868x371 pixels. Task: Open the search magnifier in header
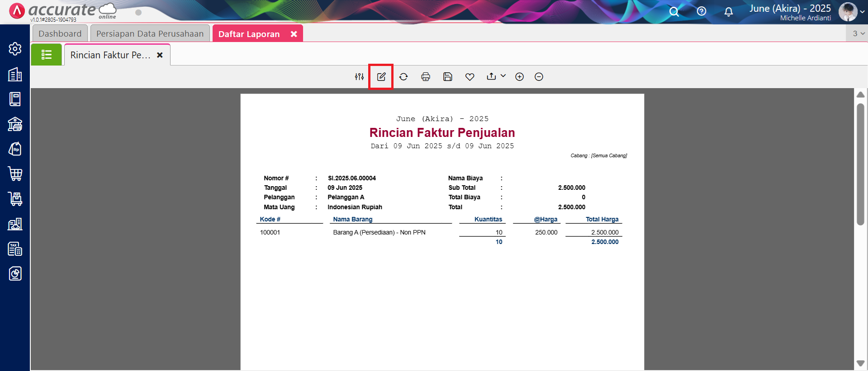coord(674,11)
